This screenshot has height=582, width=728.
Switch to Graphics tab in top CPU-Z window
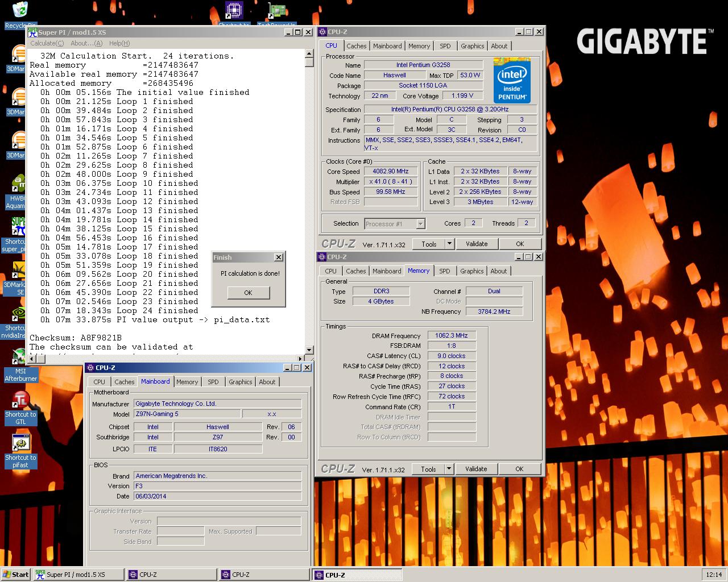[x=473, y=46]
